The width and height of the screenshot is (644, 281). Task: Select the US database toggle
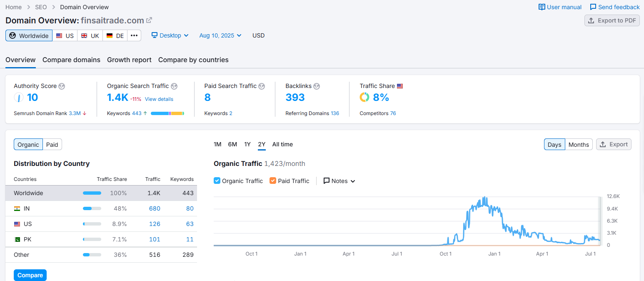[x=65, y=35]
